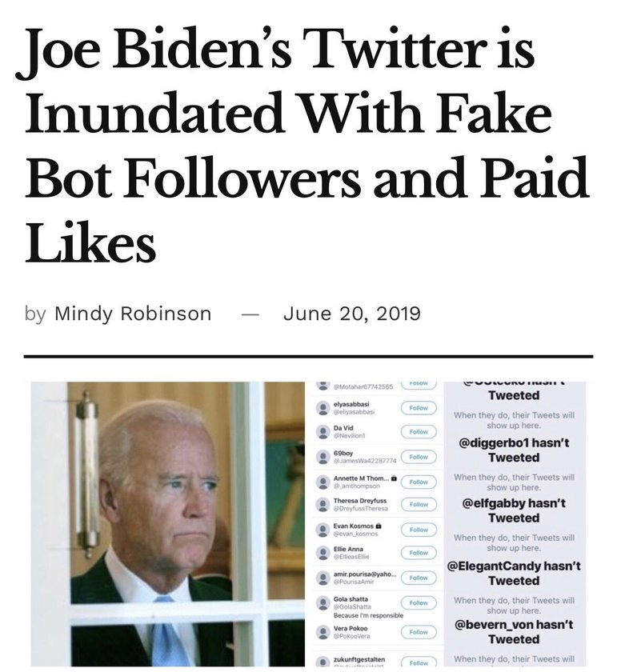Follow Evan Kosmos account
The width and height of the screenshot is (617, 672).
click(419, 530)
